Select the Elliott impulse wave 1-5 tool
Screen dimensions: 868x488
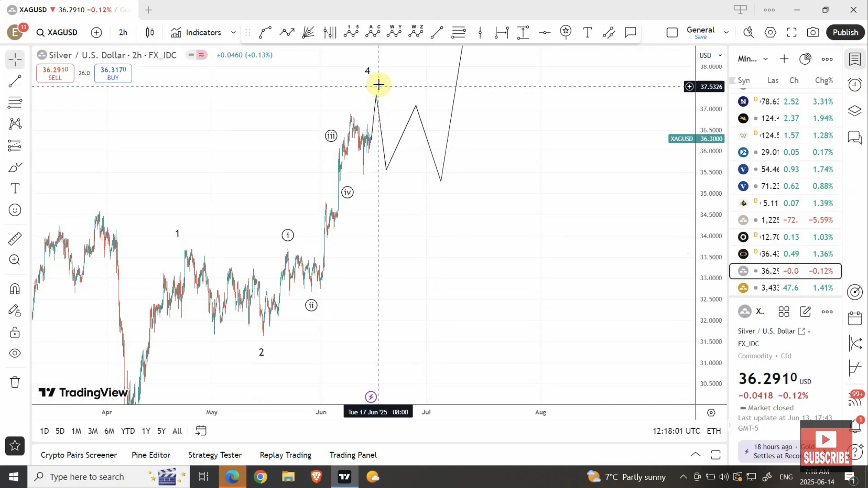tap(351, 32)
